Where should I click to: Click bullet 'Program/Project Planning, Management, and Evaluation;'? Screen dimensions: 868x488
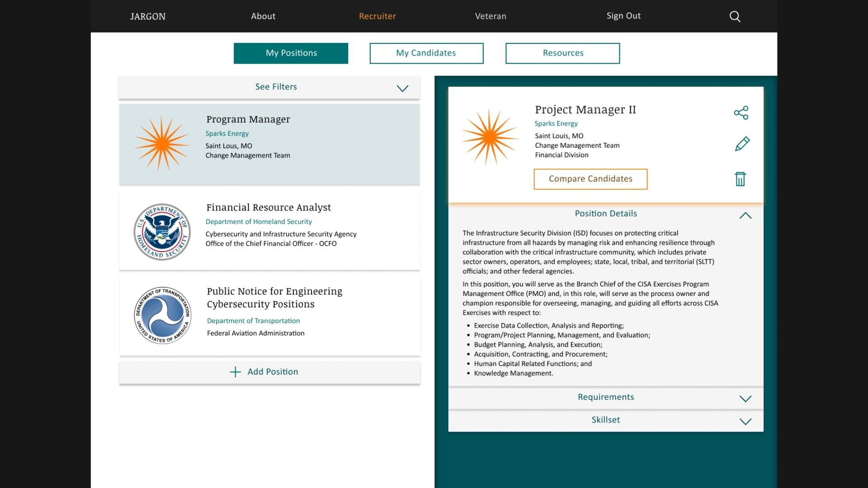pyautogui.click(x=562, y=335)
